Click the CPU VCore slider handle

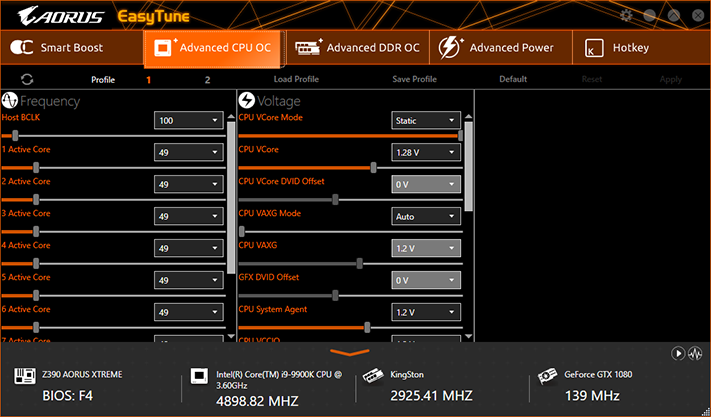tap(373, 168)
